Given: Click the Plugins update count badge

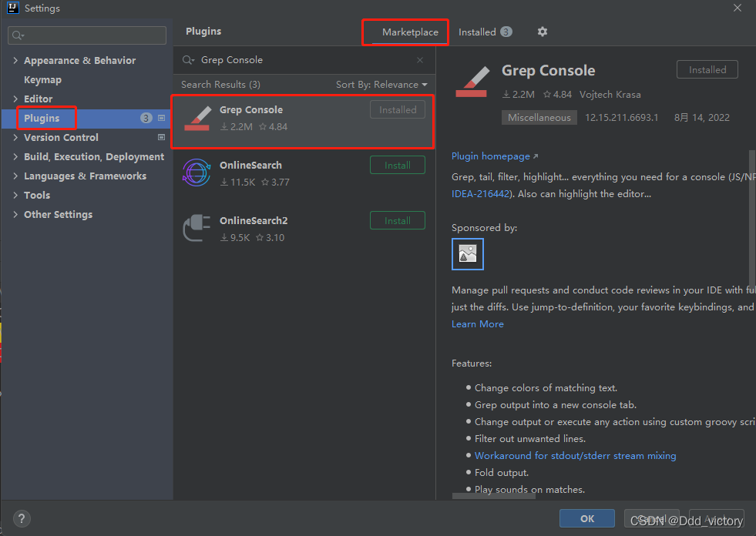Looking at the screenshot, I should (x=146, y=118).
